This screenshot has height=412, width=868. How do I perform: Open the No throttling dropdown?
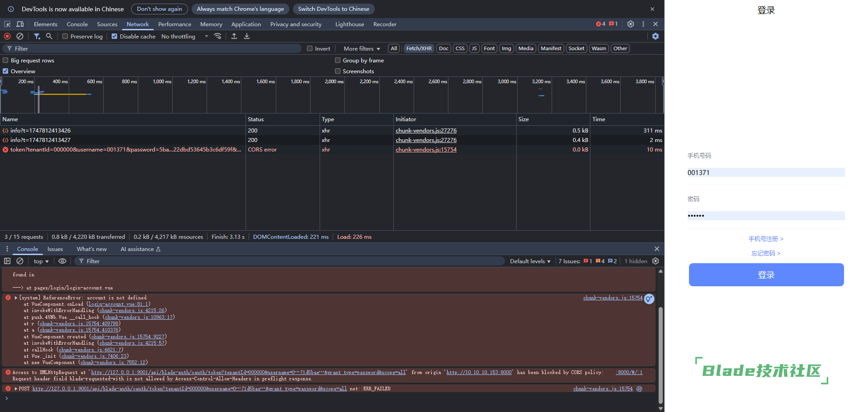[185, 36]
